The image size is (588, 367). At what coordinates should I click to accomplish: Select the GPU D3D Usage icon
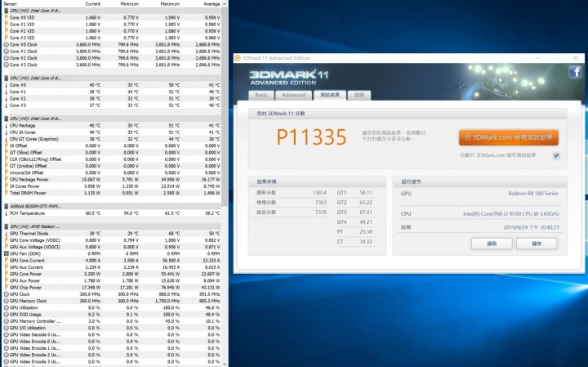(6, 315)
